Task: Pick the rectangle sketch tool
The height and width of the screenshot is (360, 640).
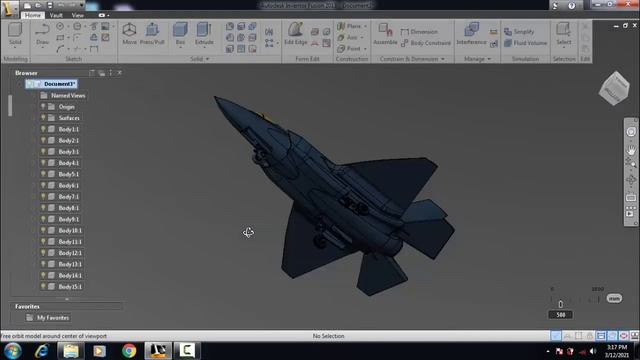Action: [x=60, y=38]
